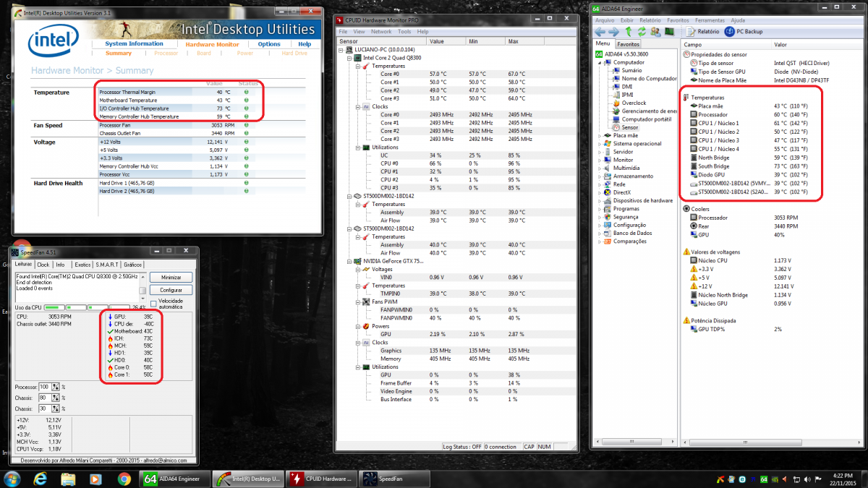Collapse the Powers group in HWMonitor

tap(357, 326)
